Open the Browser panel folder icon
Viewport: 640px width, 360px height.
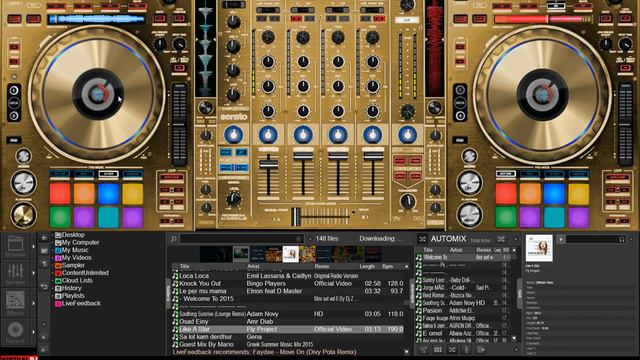point(16,244)
